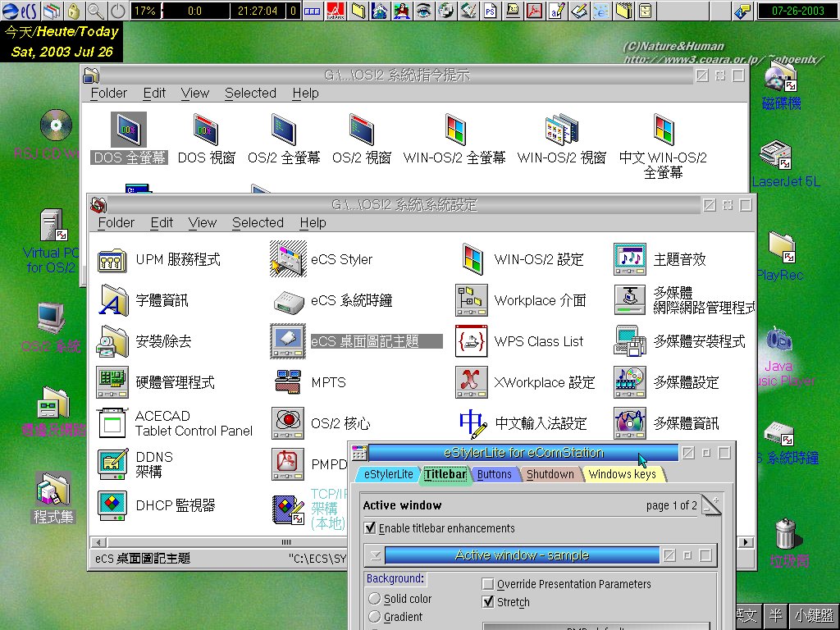Open the 程式集 programs folder on desktop
Screen dimensions: 840x630
52,490
